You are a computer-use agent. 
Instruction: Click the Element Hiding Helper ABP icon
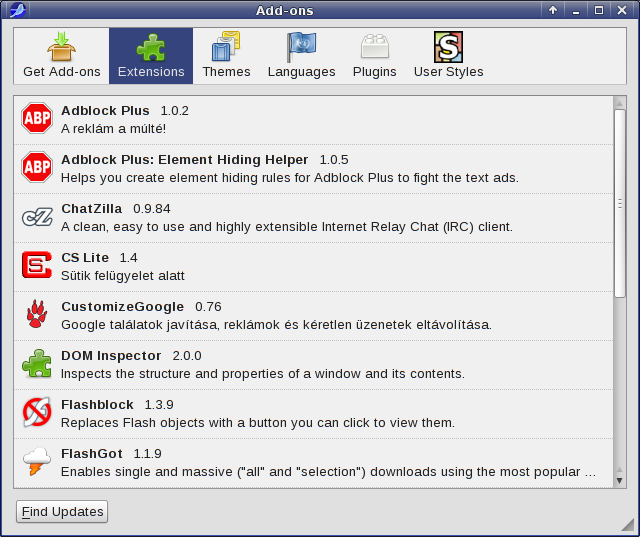(37, 167)
